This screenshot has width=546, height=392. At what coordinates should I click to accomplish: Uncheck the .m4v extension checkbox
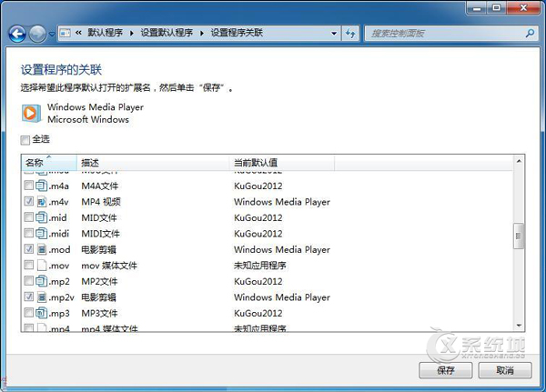coord(29,201)
